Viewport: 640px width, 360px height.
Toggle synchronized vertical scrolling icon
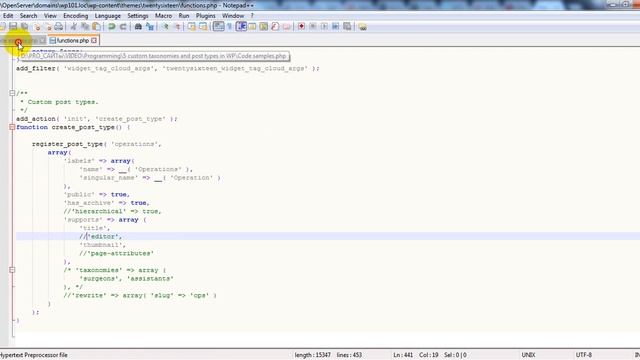(x=191, y=27)
